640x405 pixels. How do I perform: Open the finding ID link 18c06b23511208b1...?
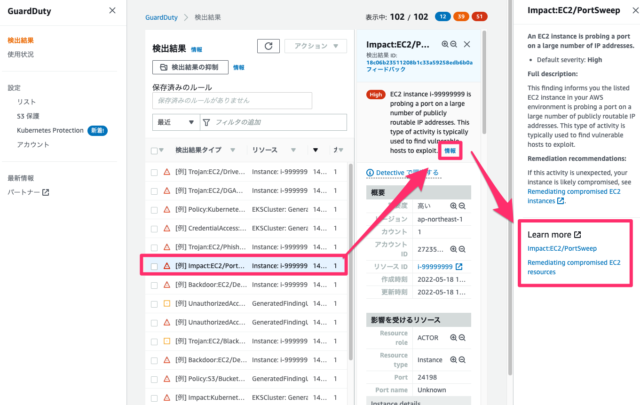pos(419,62)
